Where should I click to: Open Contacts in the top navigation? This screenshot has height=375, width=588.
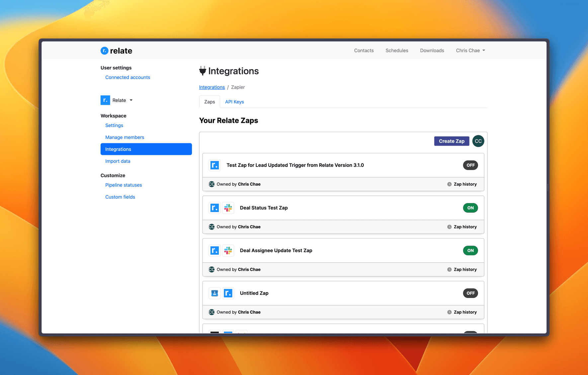coord(364,50)
